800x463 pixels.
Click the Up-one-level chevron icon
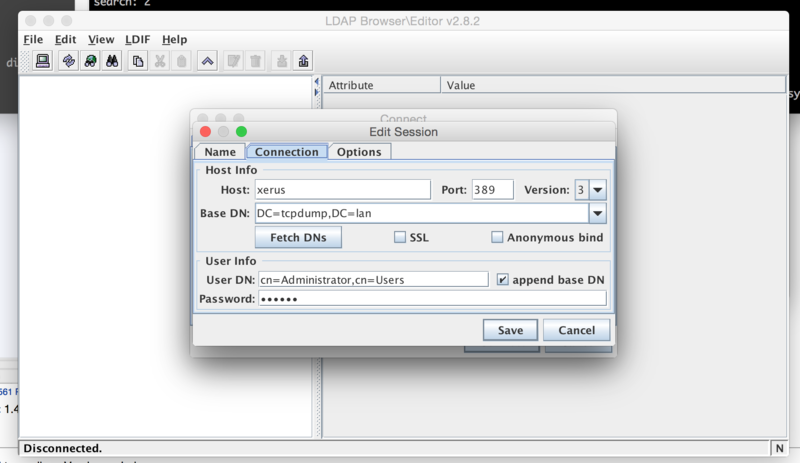[x=207, y=61]
